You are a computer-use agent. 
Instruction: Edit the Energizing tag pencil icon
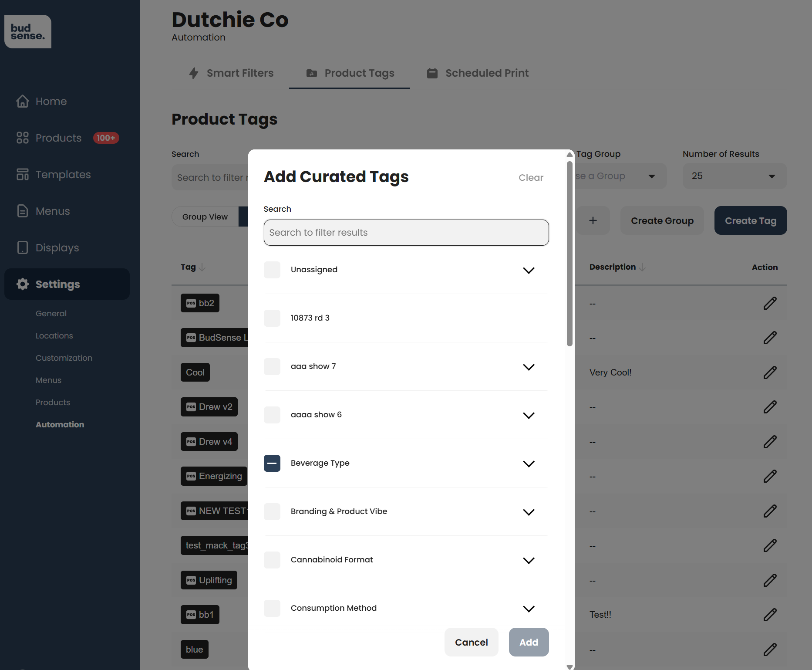point(770,476)
